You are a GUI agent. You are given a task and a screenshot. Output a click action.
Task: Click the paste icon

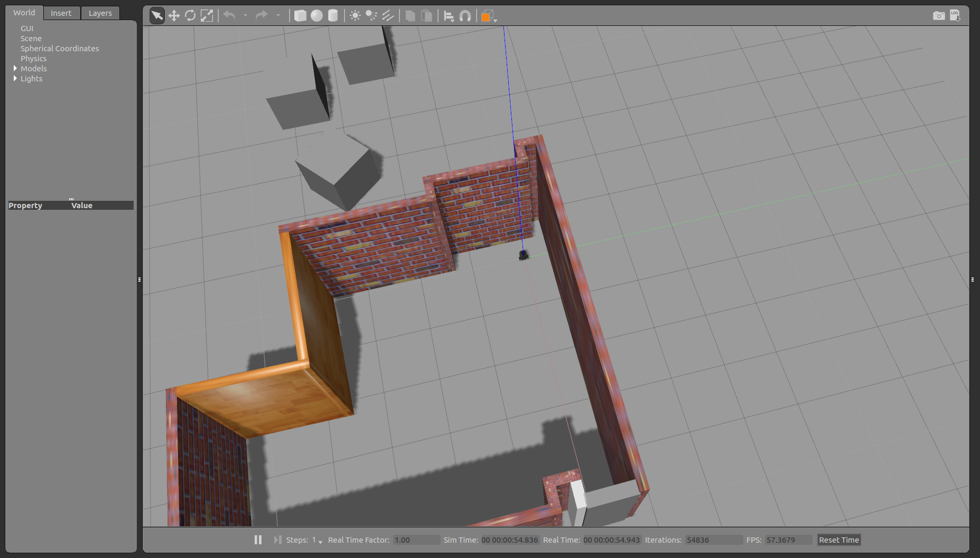(x=426, y=16)
